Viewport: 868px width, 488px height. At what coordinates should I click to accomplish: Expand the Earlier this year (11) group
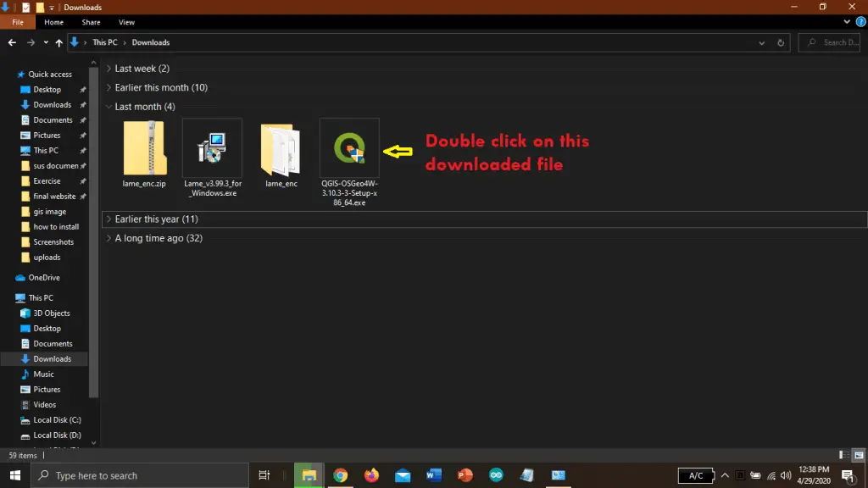(x=109, y=219)
